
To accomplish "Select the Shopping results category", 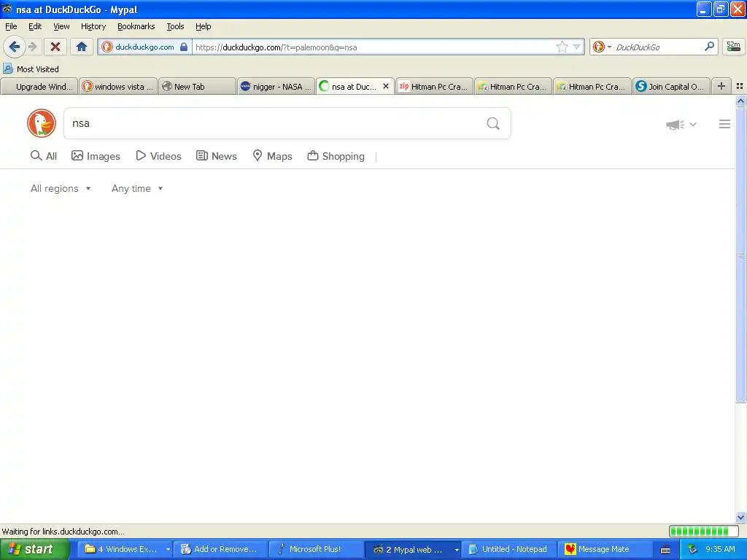I will [x=336, y=156].
